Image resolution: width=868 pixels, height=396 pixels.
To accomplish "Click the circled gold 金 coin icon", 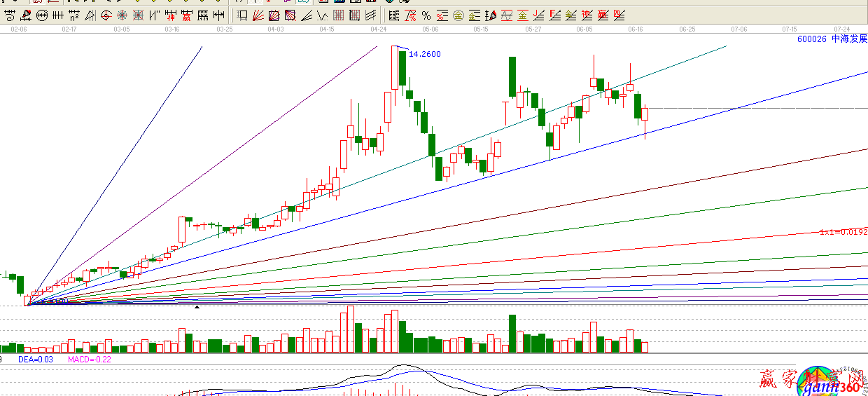I will pos(458,15).
